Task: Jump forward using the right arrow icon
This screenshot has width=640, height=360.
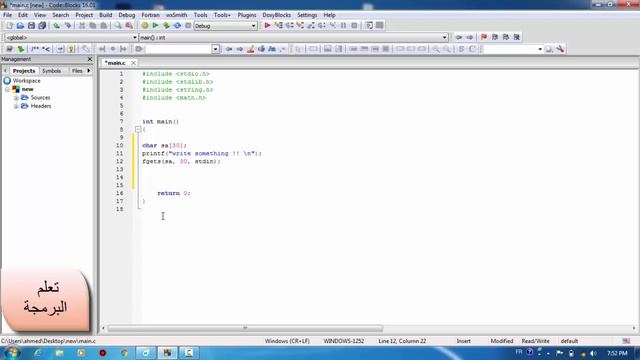Action: point(470,37)
